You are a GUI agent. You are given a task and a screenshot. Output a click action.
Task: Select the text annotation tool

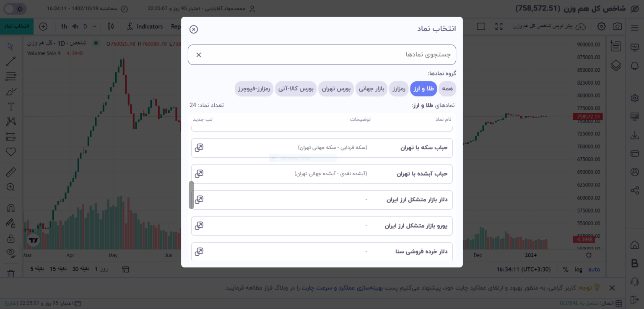coord(11,106)
